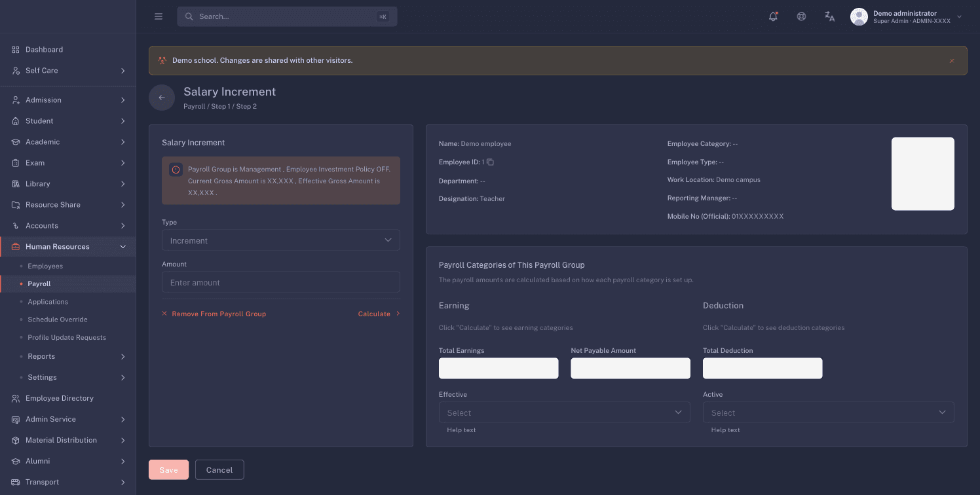980x495 pixels.
Task: Click Remove From Payroll Group
Action: 214,314
